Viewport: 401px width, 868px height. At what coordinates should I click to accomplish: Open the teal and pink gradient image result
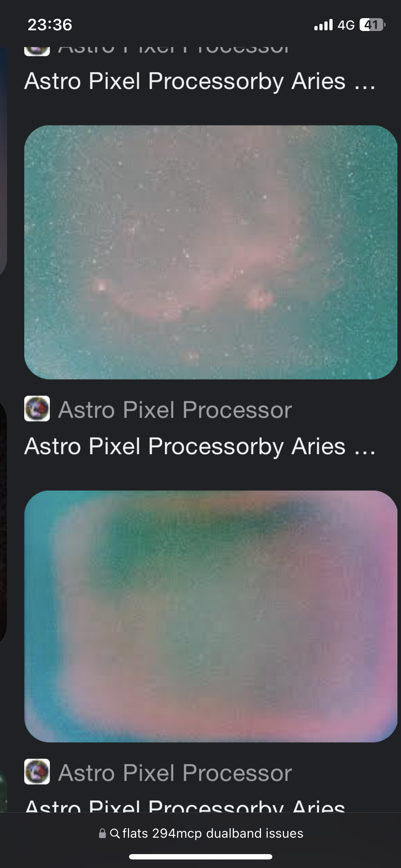(x=211, y=616)
